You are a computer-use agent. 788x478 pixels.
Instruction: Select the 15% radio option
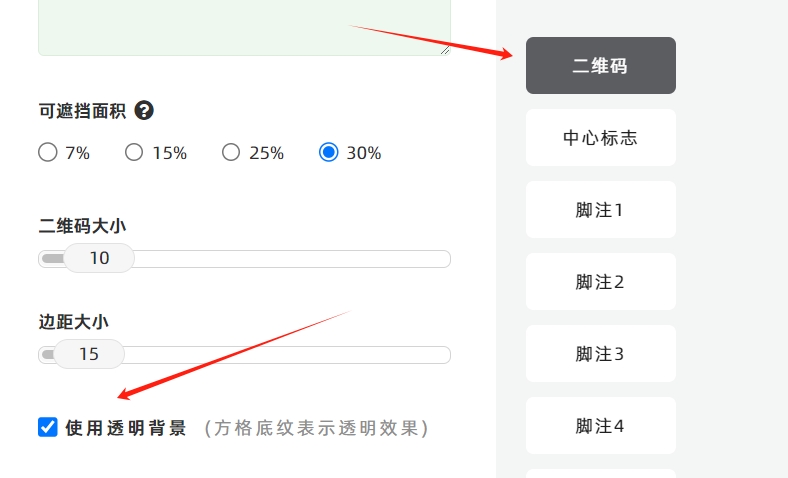[134, 152]
